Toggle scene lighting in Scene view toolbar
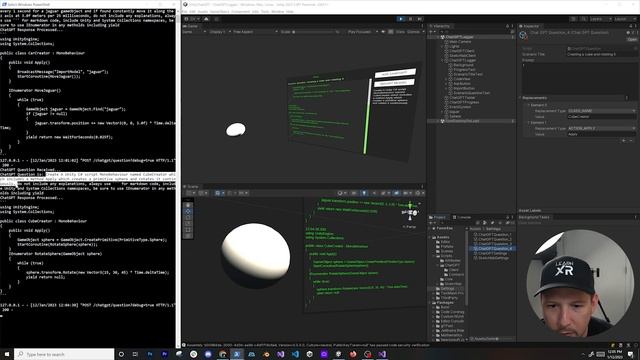Image resolution: width=640 pixels, height=360 pixels. [364, 193]
